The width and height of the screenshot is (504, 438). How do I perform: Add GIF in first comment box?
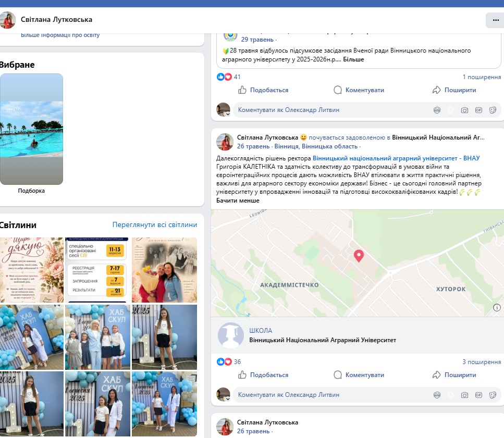pyautogui.click(x=478, y=110)
